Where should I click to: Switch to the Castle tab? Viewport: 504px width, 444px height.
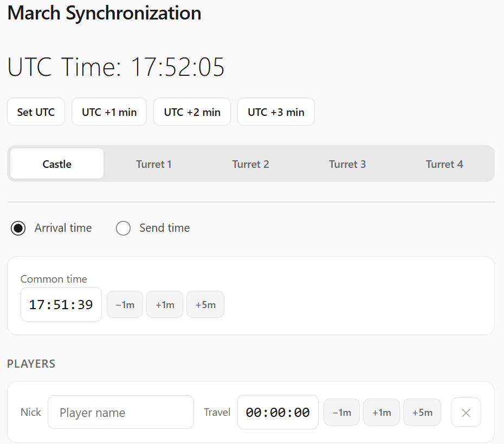[x=57, y=164]
